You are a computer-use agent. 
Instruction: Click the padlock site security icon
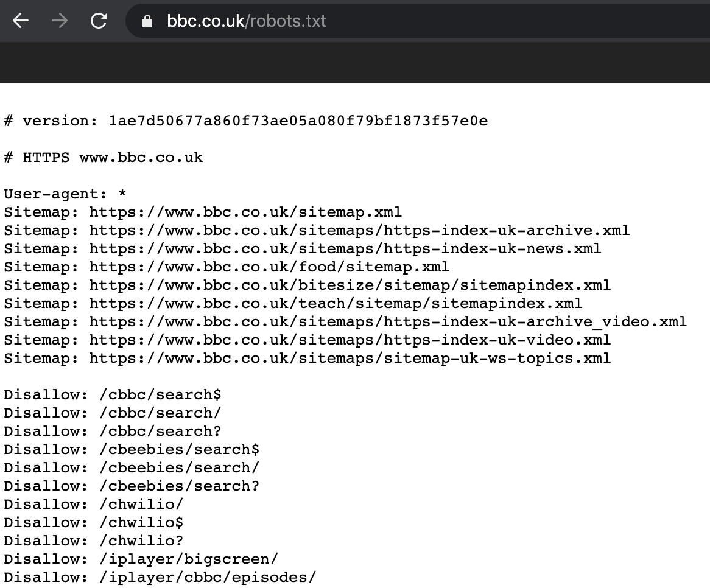pyautogui.click(x=147, y=21)
